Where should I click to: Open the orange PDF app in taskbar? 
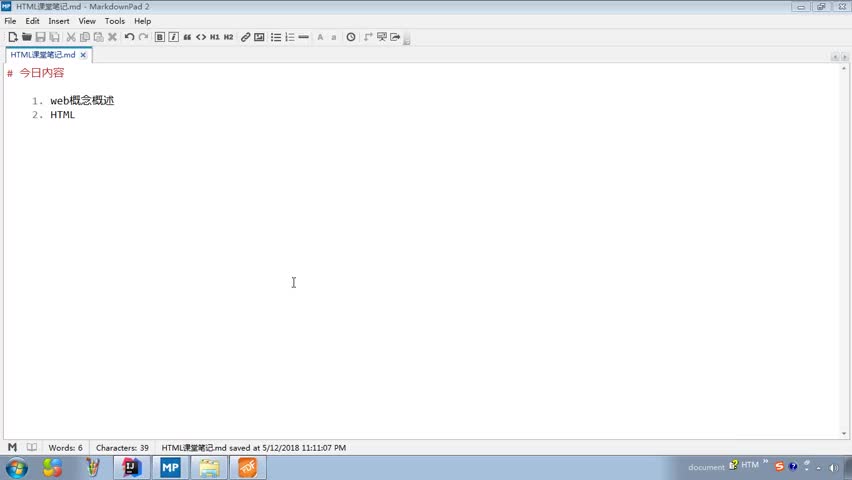248,467
